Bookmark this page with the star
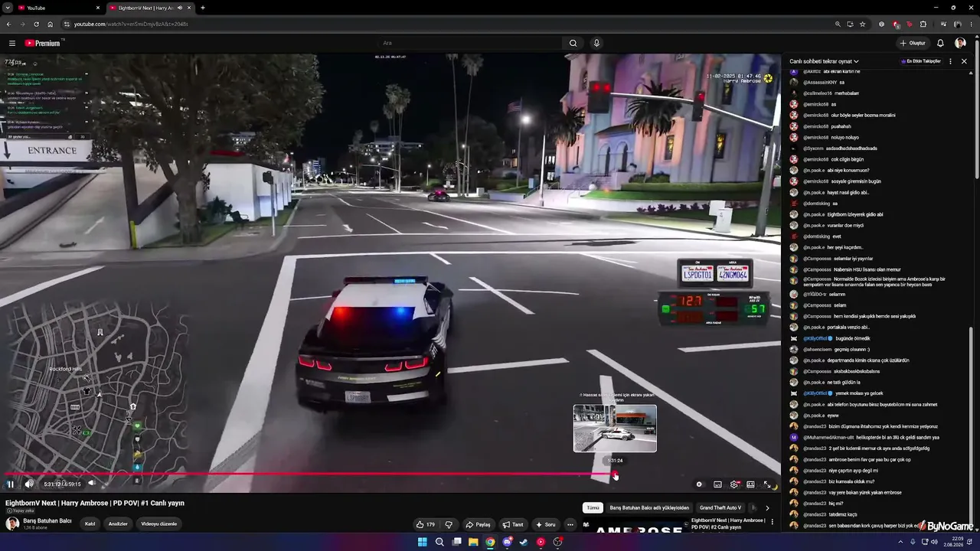Screen dimensions: 980x551 point(863,24)
